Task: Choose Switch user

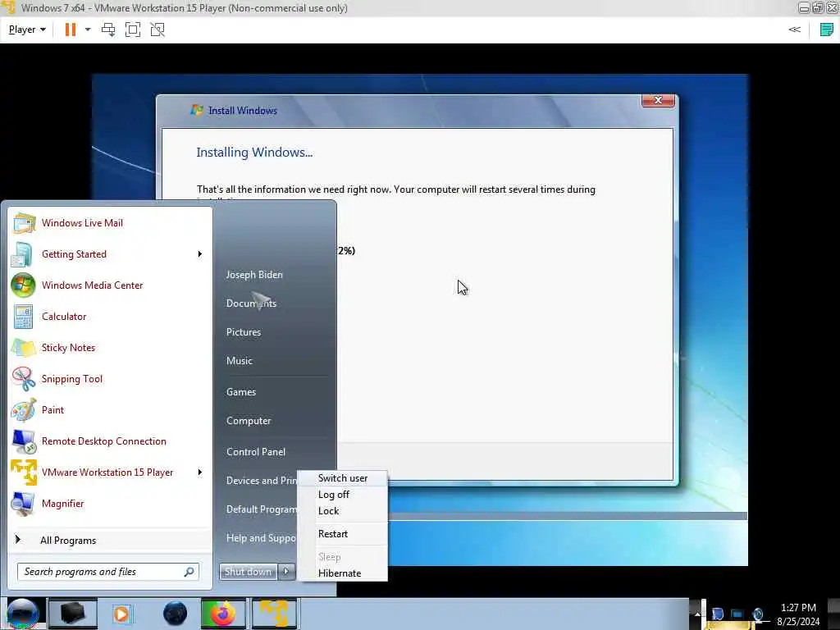Action: (x=343, y=478)
